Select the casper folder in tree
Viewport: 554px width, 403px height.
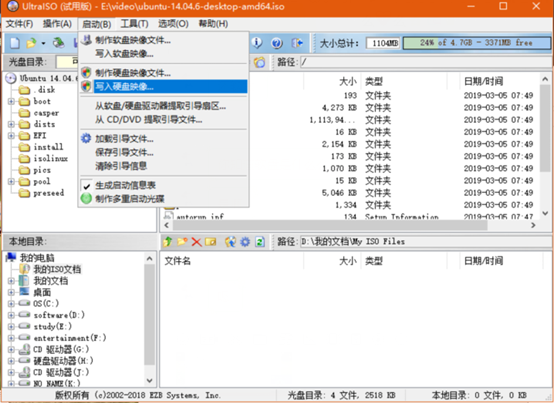[x=46, y=113]
